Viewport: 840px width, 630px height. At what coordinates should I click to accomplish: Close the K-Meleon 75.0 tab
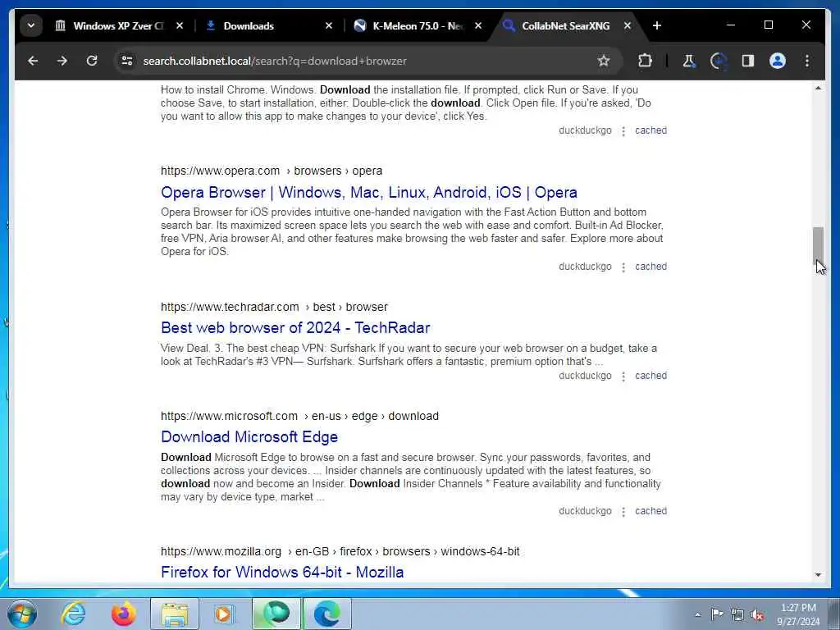[478, 25]
